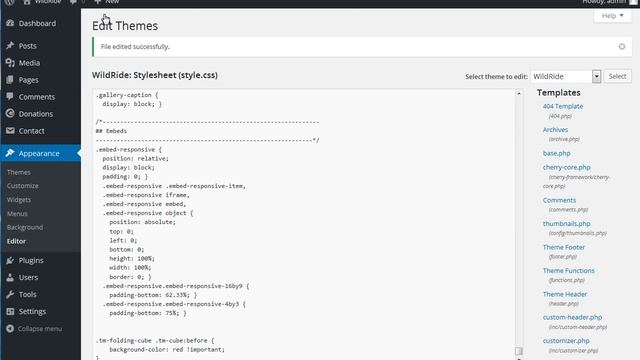Click the Media library icon
Screen dimensions: 640x360
click(x=10, y=63)
